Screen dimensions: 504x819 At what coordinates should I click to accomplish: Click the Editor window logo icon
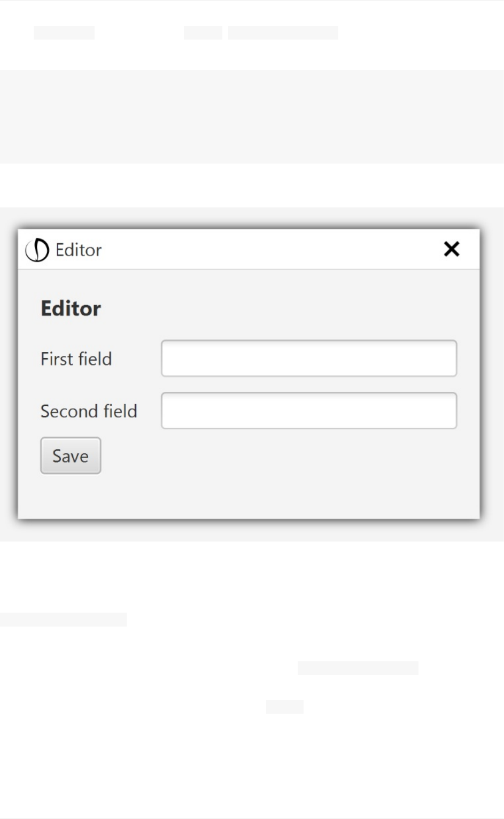(37, 250)
